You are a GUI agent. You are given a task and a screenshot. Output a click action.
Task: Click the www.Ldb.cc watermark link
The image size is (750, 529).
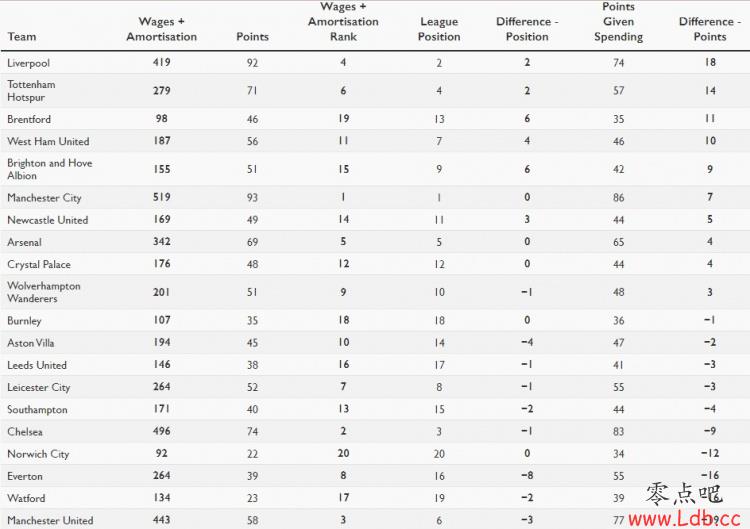684,518
